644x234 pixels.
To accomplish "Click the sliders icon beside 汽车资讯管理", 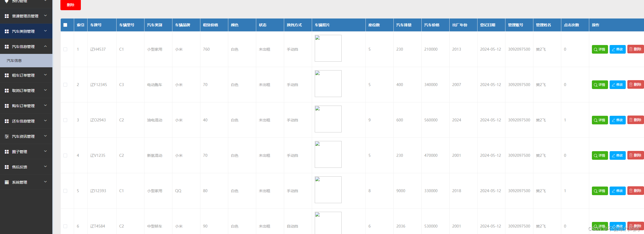I will [7, 136].
